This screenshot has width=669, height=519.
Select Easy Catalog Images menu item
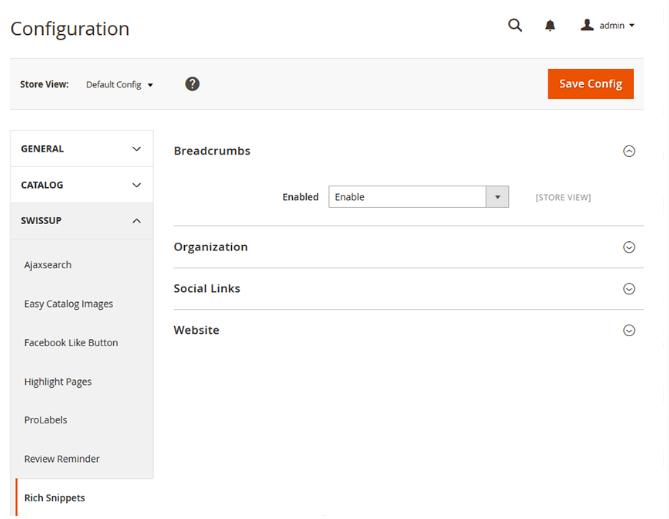(x=69, y=304)
